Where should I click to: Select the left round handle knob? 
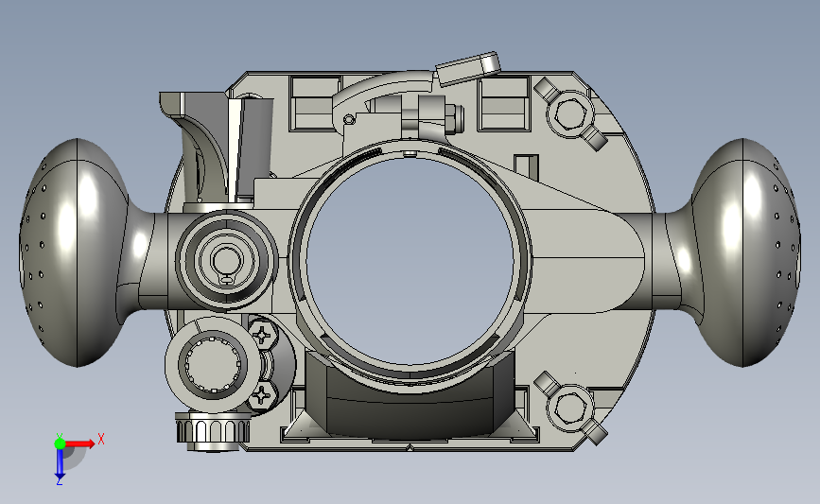pos(73,252)
